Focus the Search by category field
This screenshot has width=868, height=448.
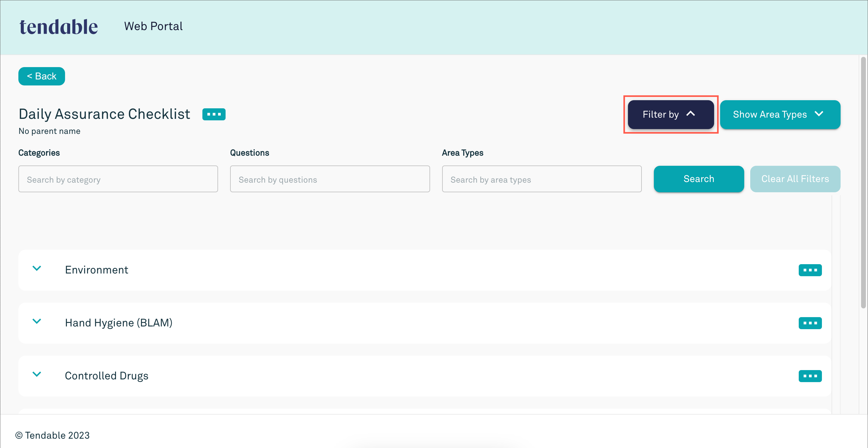click(118, 179)
